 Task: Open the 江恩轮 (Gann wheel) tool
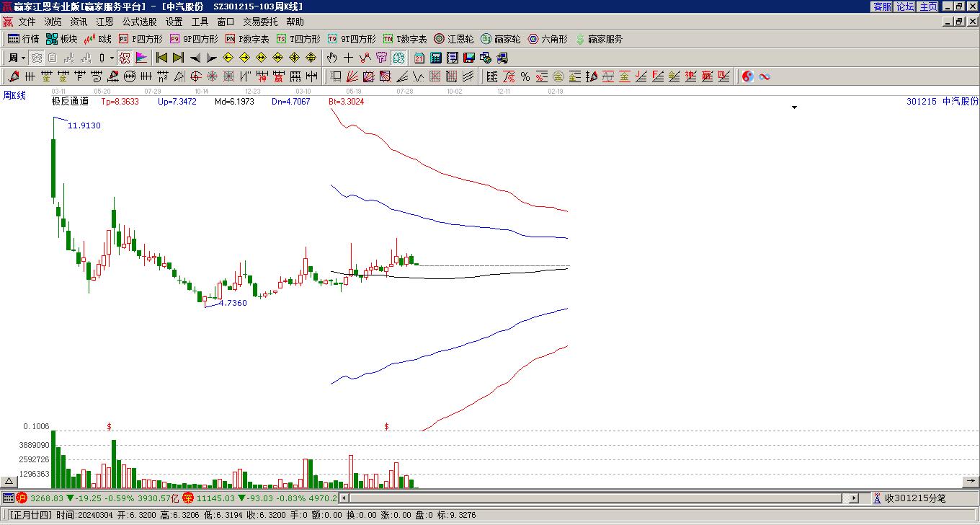pos(454,39)
